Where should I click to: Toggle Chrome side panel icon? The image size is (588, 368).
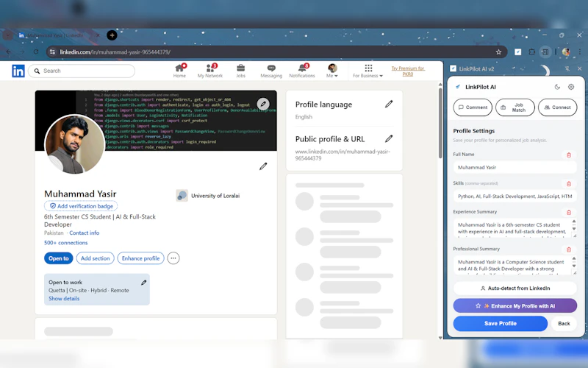[545, 52]
